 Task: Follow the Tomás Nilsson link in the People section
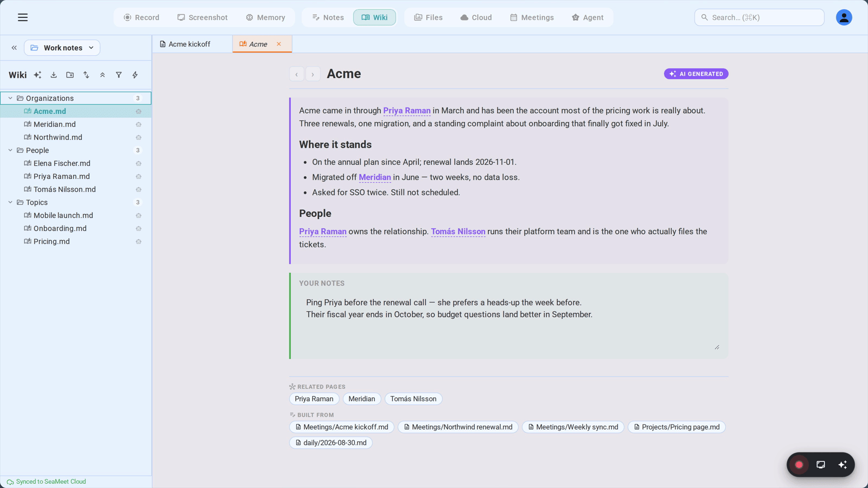click(458, 232)
